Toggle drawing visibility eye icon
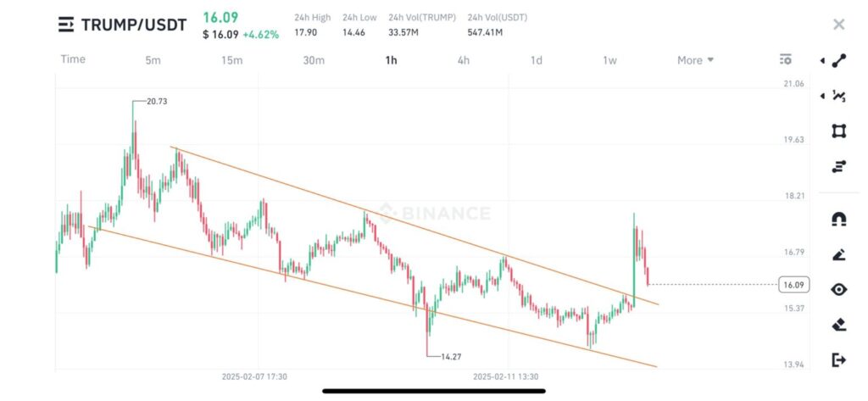The height and width of the screenshot is (401, 868). click(839, 289)
